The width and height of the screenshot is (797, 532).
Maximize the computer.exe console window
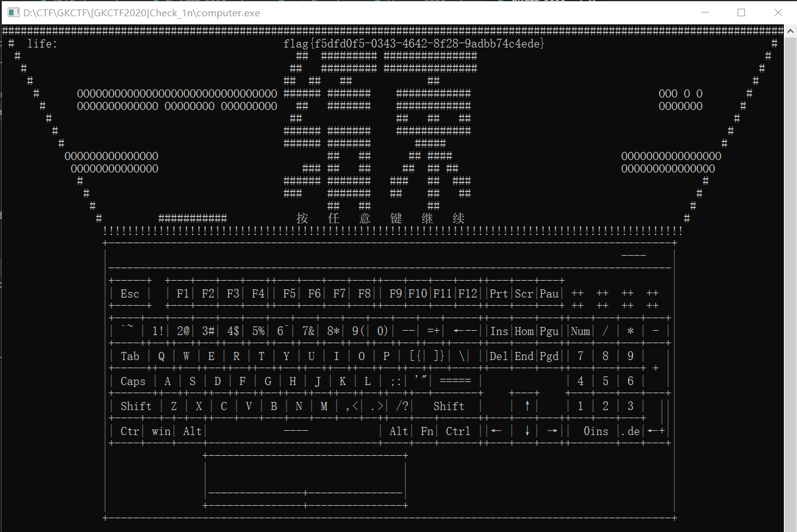[x=741, y=13]
